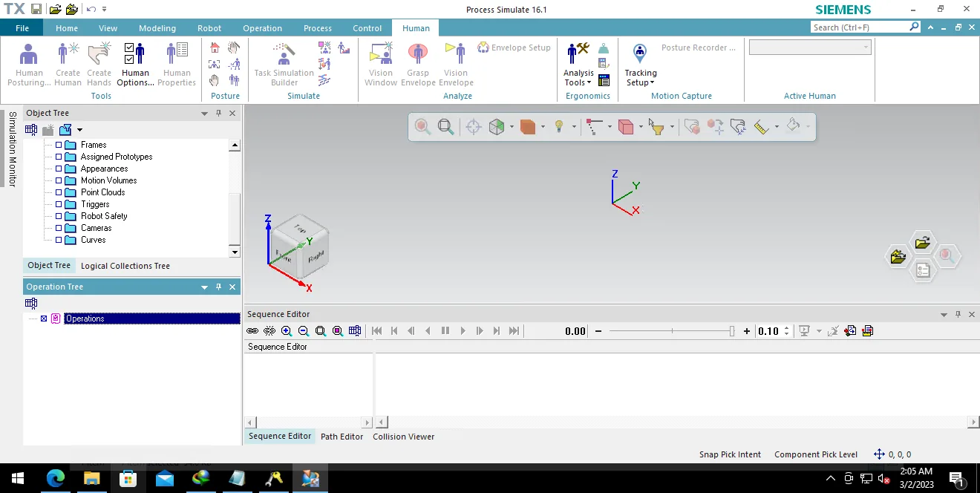
Task: Open the Logical Collections Tree tab
Action: pos(125,266)
